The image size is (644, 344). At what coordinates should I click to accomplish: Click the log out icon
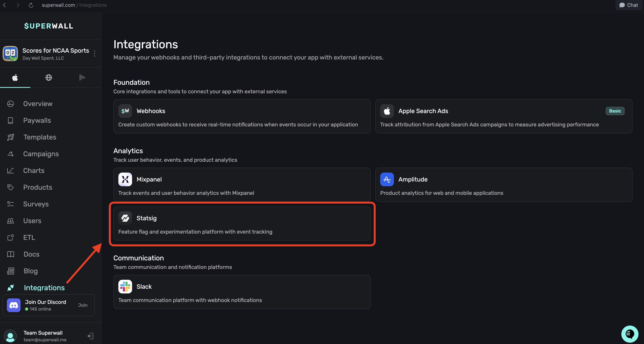coord(91,336)
